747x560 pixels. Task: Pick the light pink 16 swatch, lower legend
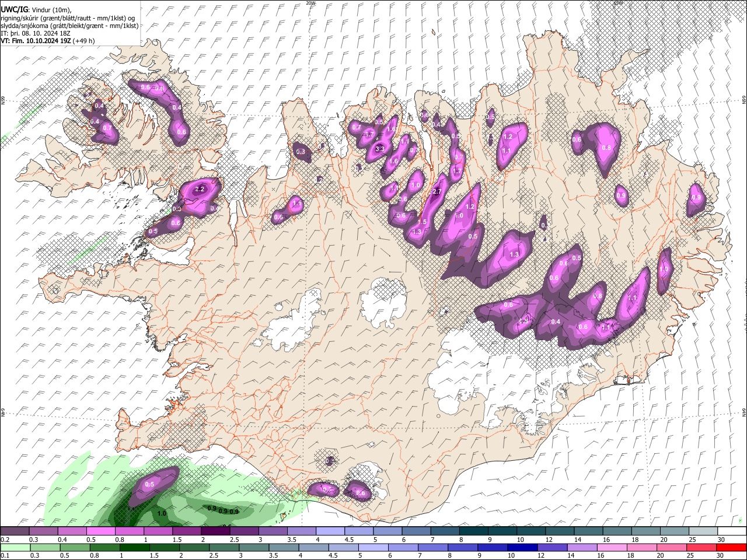point(612,547)
